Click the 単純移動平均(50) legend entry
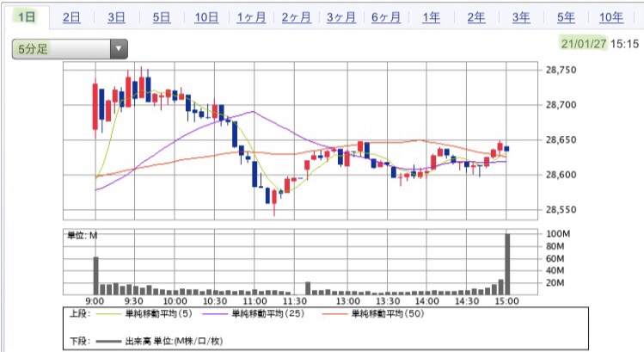644x352 pixels. point(388,314)
